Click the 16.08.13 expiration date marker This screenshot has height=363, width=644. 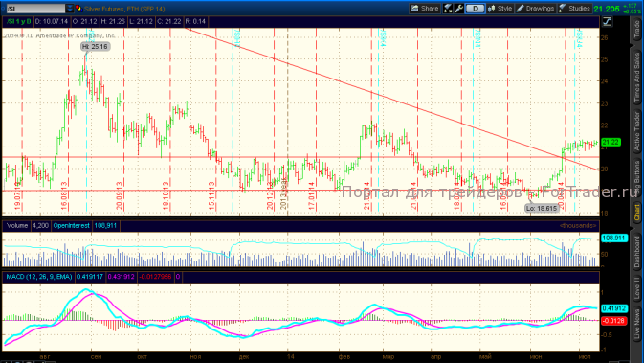tap(64, 196)
